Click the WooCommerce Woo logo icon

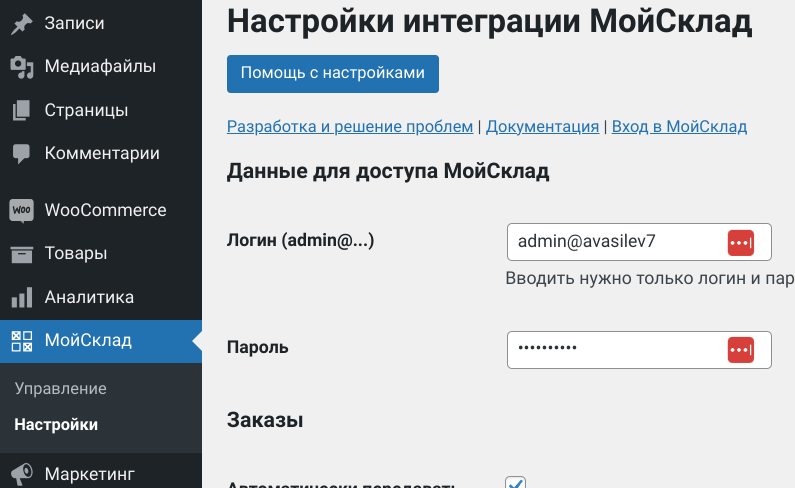pyautogui.click(x=21, y=210)
